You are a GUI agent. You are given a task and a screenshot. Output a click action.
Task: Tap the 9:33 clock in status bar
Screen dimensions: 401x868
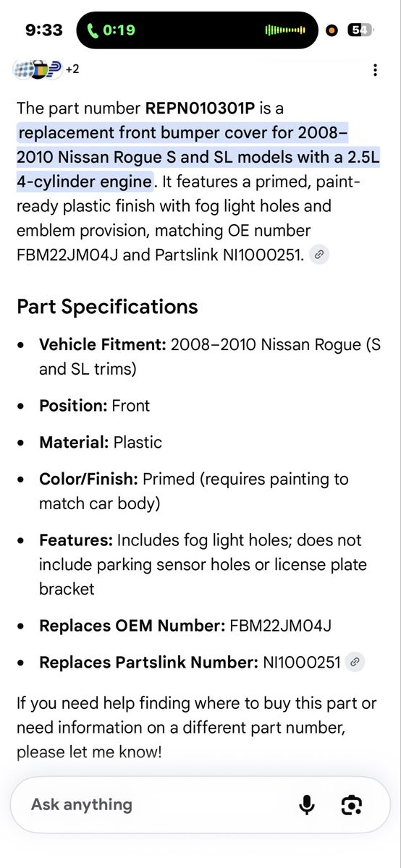[x=44, y=30]
